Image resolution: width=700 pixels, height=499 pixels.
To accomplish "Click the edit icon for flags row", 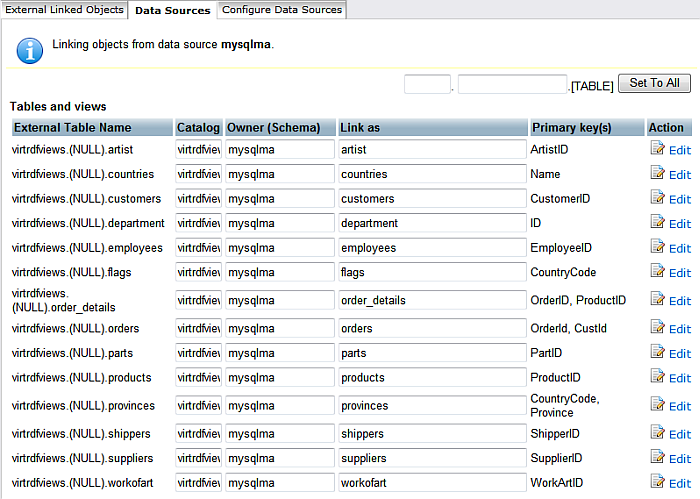I will coord(657,272).
